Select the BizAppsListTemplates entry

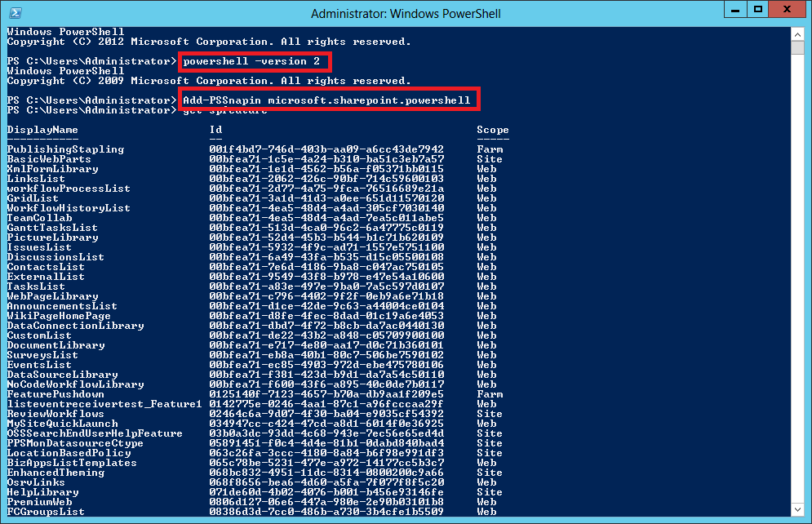coord(72,463)
